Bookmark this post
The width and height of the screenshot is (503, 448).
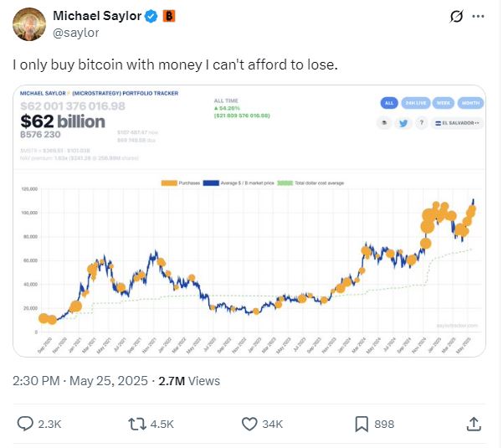pos(362,424)
